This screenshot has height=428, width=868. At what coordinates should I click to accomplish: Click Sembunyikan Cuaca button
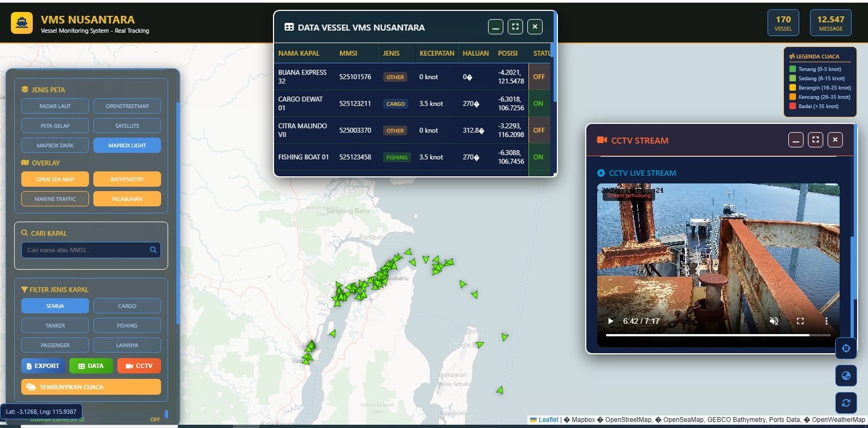pyautogui.click(x=91, y=387)
